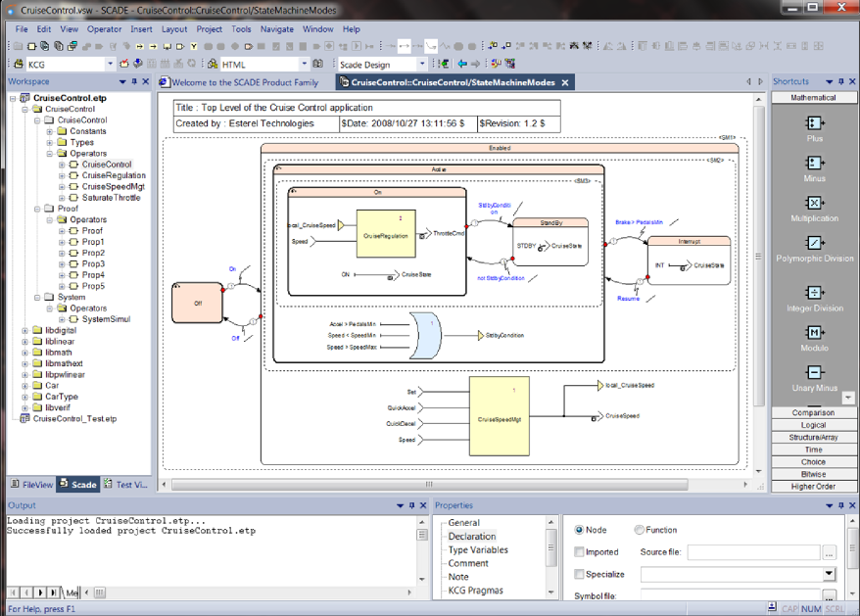Click the Modulo operator icon
This screenshot has width=860, height=616.
[814, 333]
